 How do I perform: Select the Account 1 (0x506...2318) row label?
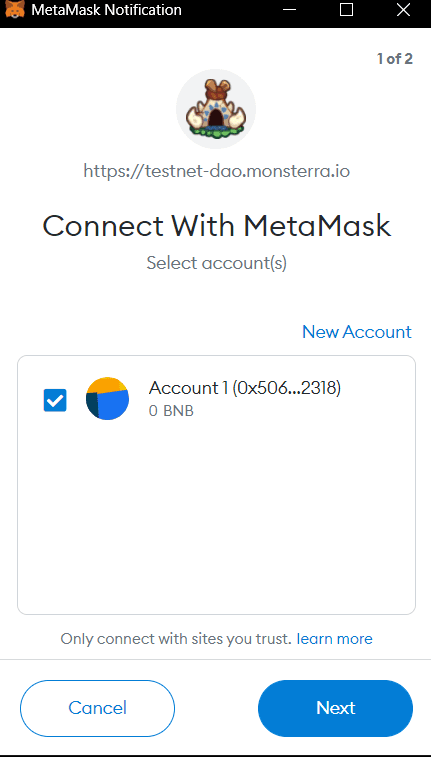(x=245, y=388)
